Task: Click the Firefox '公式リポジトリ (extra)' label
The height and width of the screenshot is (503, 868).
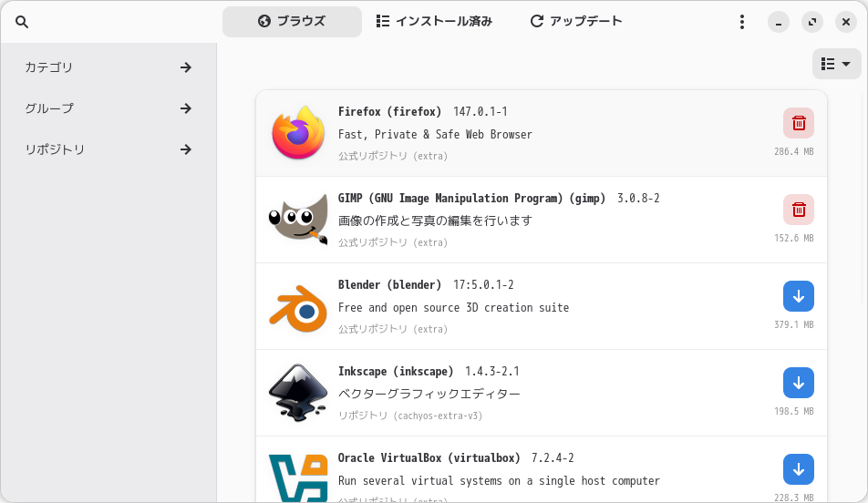Action: pyautogui.click(x=393, y=156)
